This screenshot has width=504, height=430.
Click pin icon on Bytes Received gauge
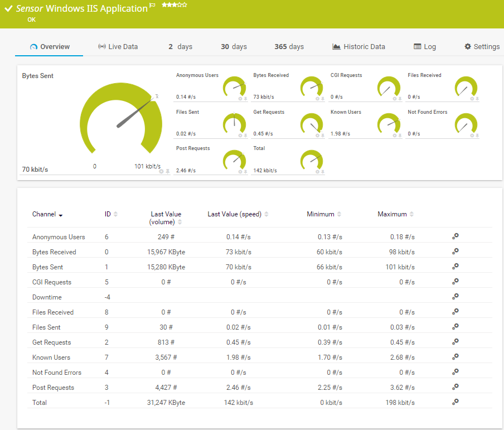[322, 99]
